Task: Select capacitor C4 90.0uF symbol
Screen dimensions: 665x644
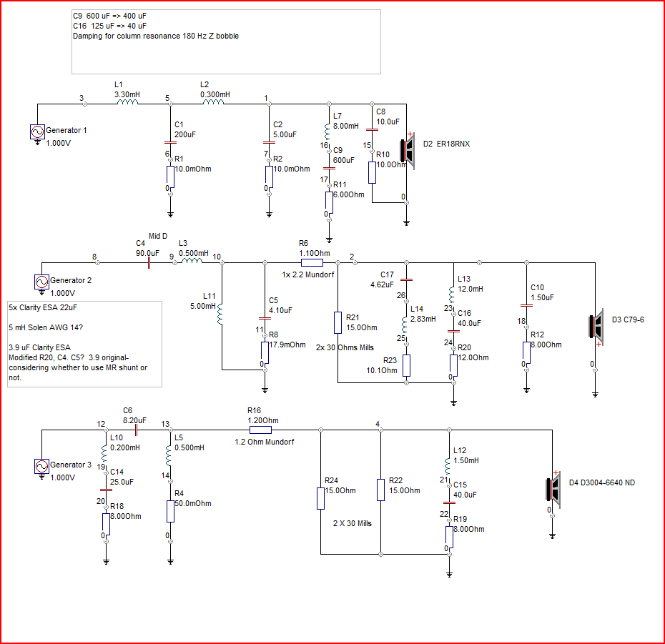Action: coord(149,263)
